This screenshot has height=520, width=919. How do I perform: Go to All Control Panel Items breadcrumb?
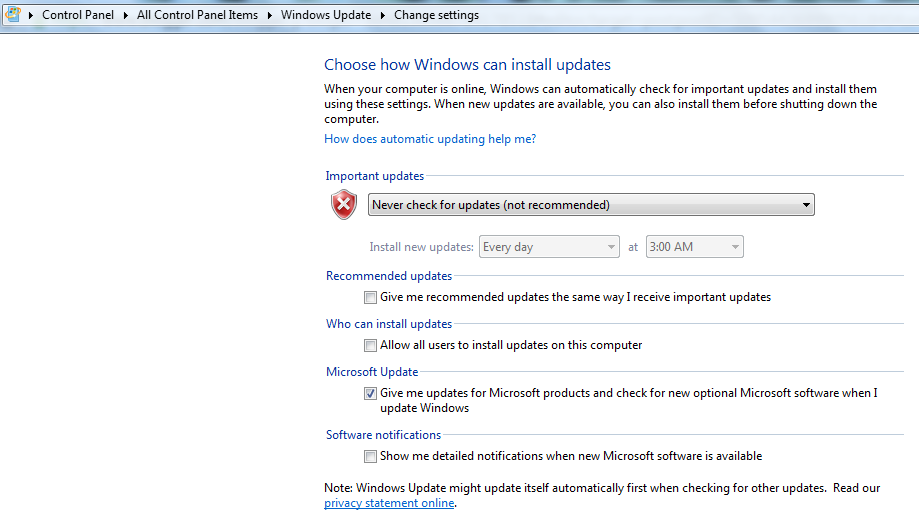[198, 15]
